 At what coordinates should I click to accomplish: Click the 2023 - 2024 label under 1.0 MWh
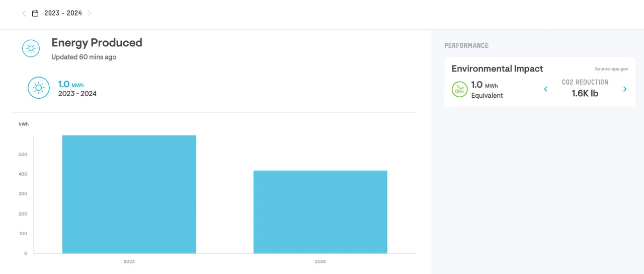click(x=77, y=94)
